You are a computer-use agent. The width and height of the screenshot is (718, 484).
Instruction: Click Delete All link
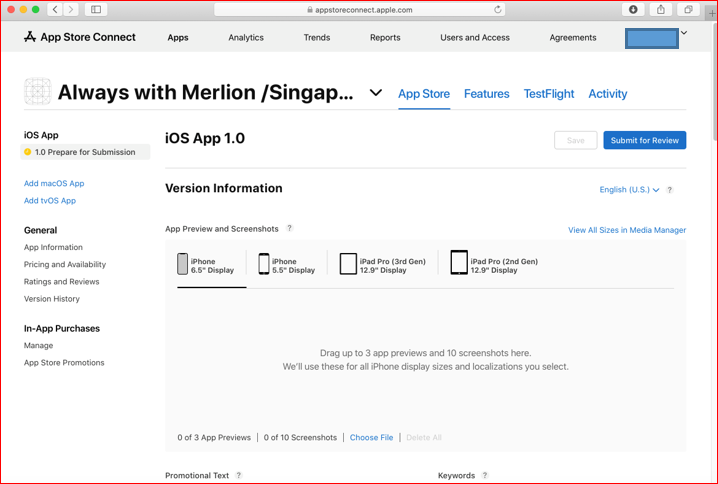point(424,437)
